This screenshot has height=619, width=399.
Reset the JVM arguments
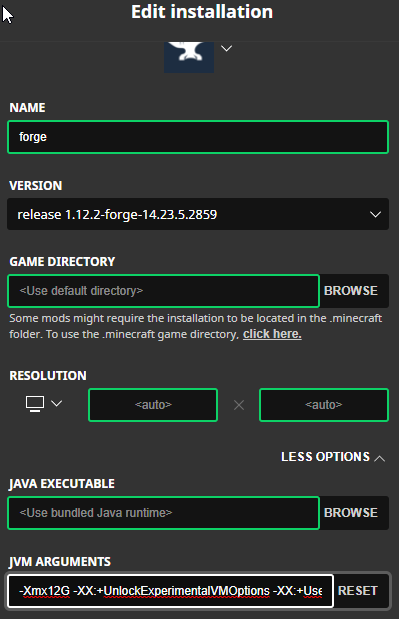(x=358, y=591)
